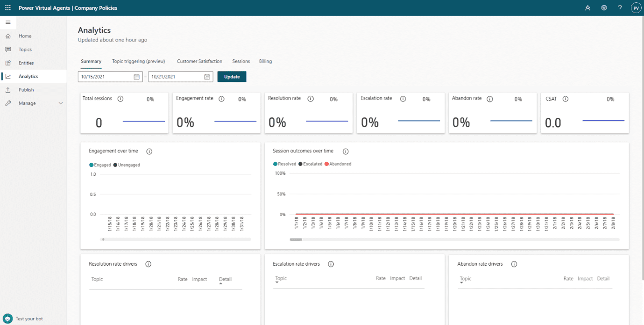Show info for CSAT

pyautogui.click(x=566, y=99)
